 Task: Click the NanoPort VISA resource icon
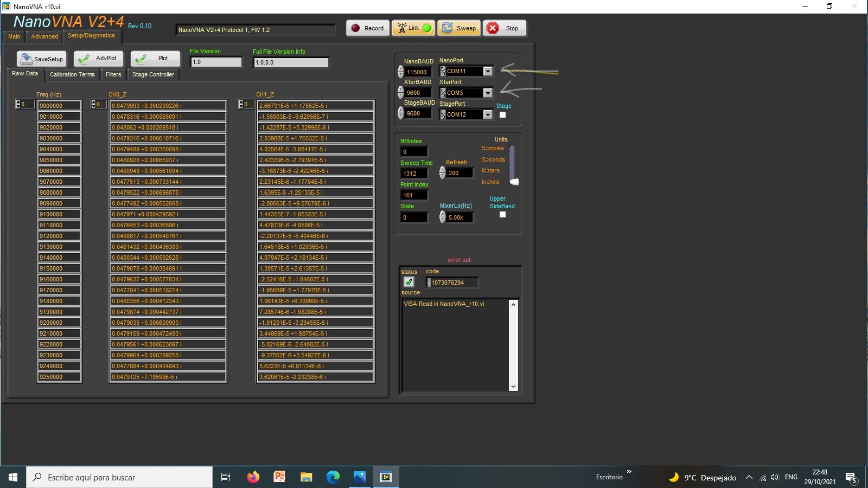tap(443, 71)
